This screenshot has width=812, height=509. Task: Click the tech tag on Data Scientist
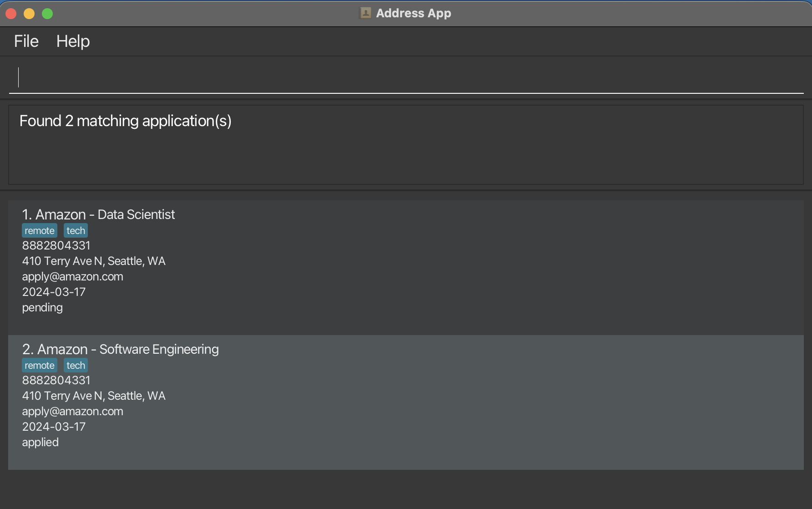[x=76, y=231]
